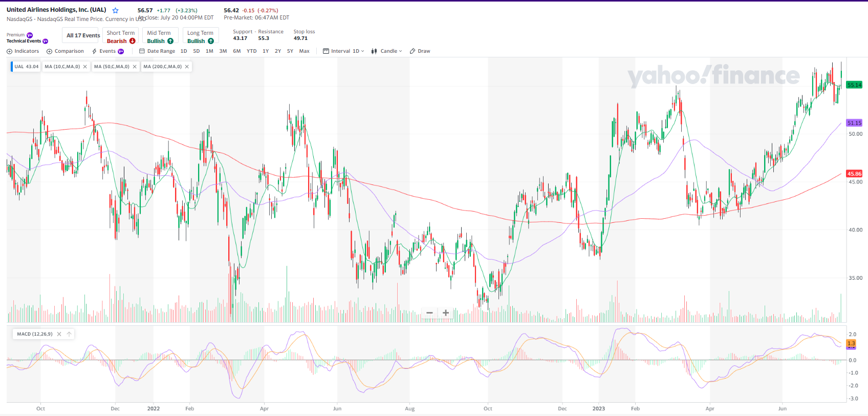Select MA (200,C,MA,0) label
Viewport: 868px width, 416px height.
(163, 67)
